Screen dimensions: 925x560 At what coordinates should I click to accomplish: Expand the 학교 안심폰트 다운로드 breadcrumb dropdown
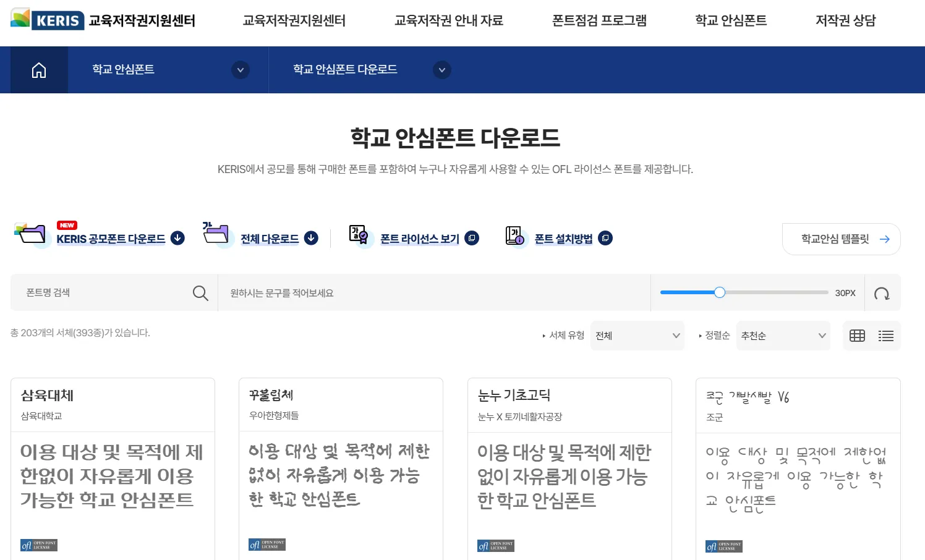(x=441, y=70)
